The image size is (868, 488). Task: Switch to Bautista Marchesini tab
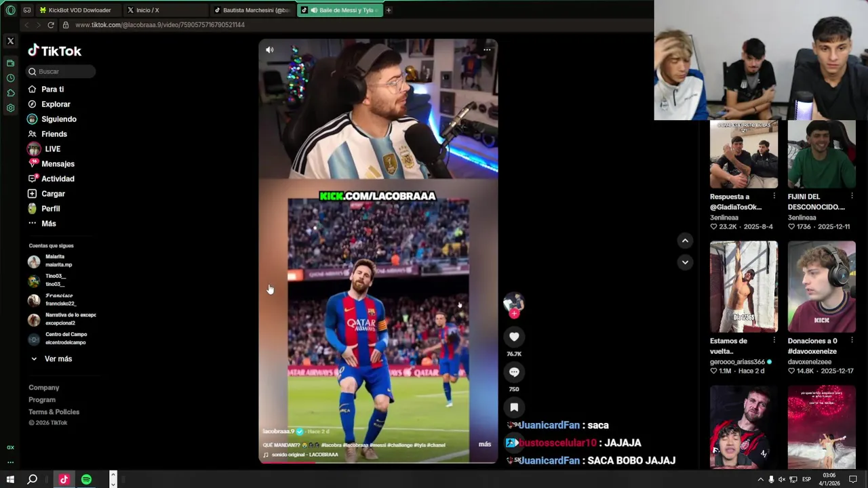pyautogui.click(x=252, y=10)
